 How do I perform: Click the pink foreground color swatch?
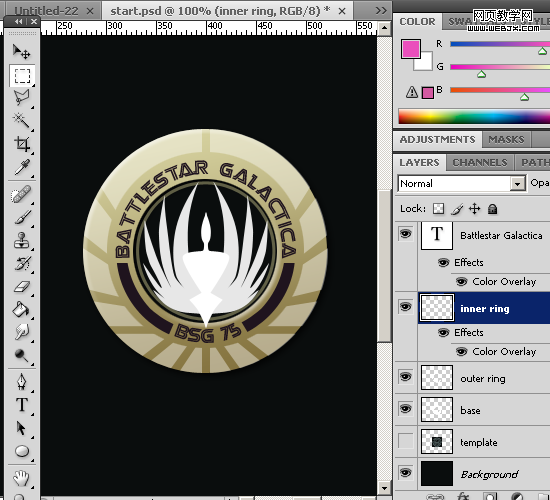pyautogui.click(x=410, y=49)
